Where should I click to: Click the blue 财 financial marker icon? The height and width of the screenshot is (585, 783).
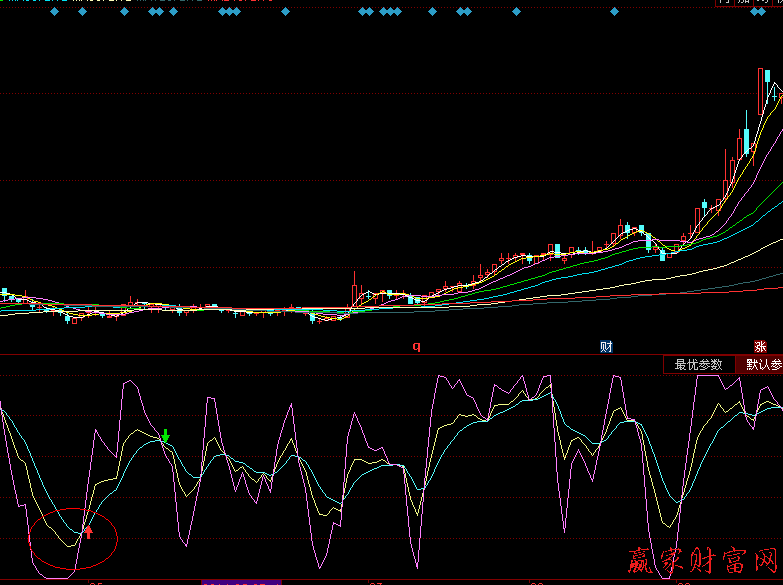tap(606, 346)
